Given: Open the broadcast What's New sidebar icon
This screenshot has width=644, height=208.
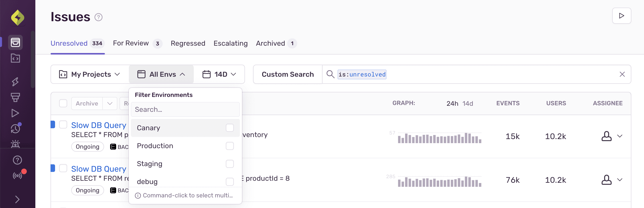Looking at the screenshot, I should pyautogui.click(x=17, y=175).
